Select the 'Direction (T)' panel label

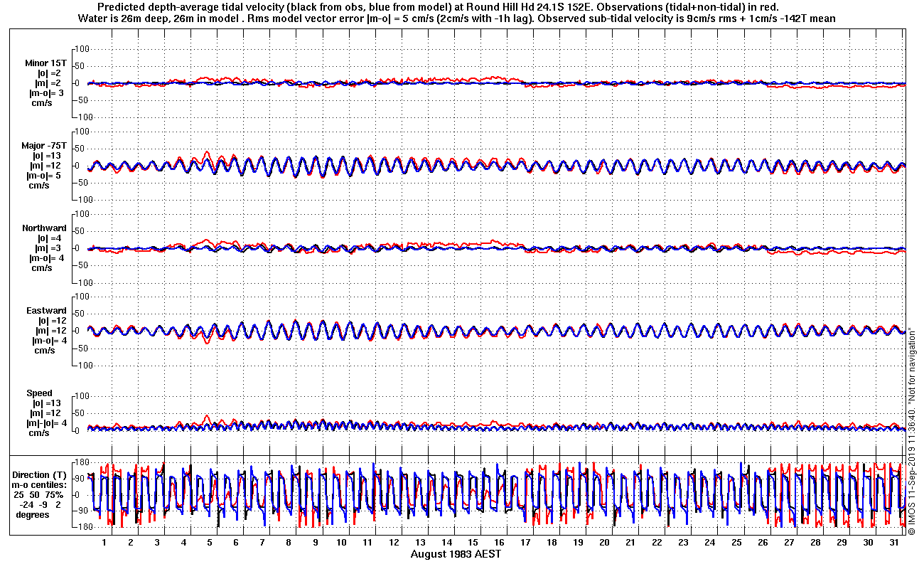pos(41,474)
